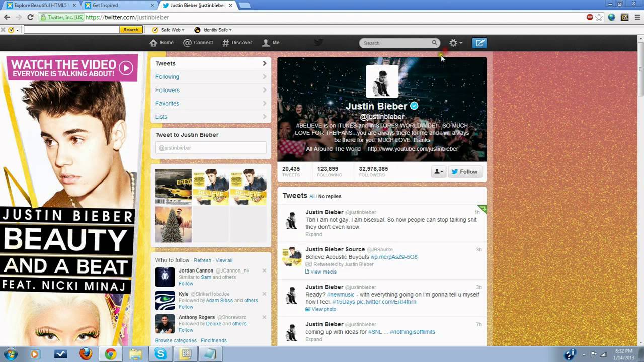This screenshot has height=362, width=644.
Task: Dismiss Kyle suggestion
Action: tap(264, 294)
